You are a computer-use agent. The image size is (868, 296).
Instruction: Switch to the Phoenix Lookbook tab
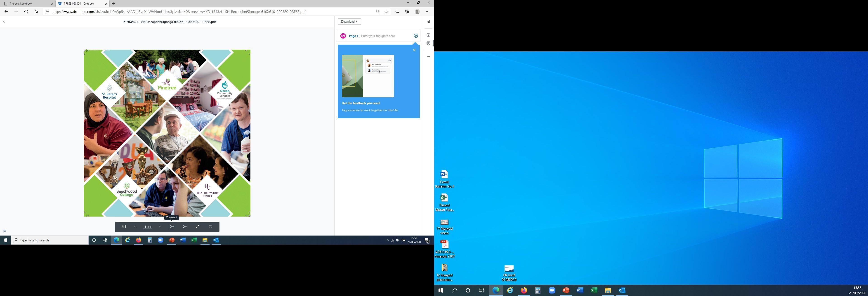click(27, 4)
